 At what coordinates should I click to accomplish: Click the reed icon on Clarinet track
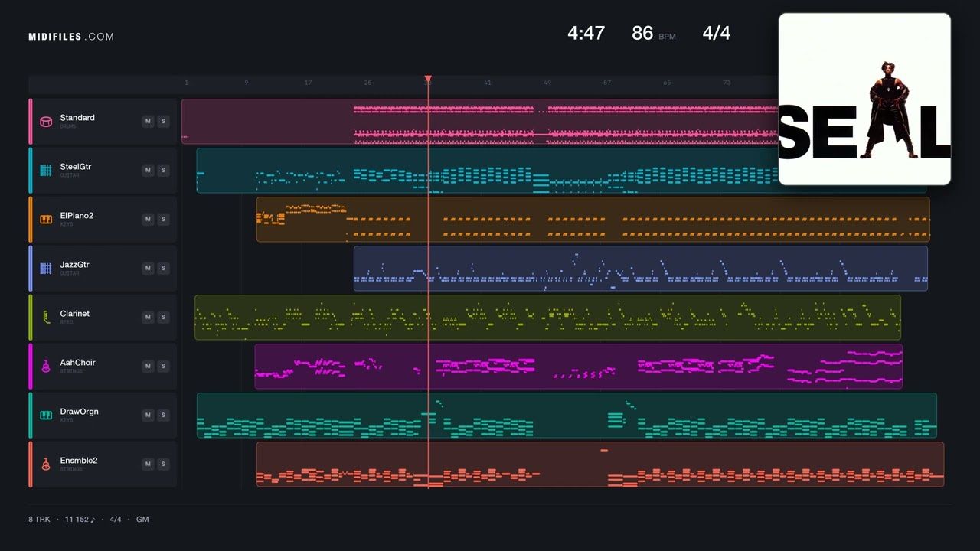point(46,317)
